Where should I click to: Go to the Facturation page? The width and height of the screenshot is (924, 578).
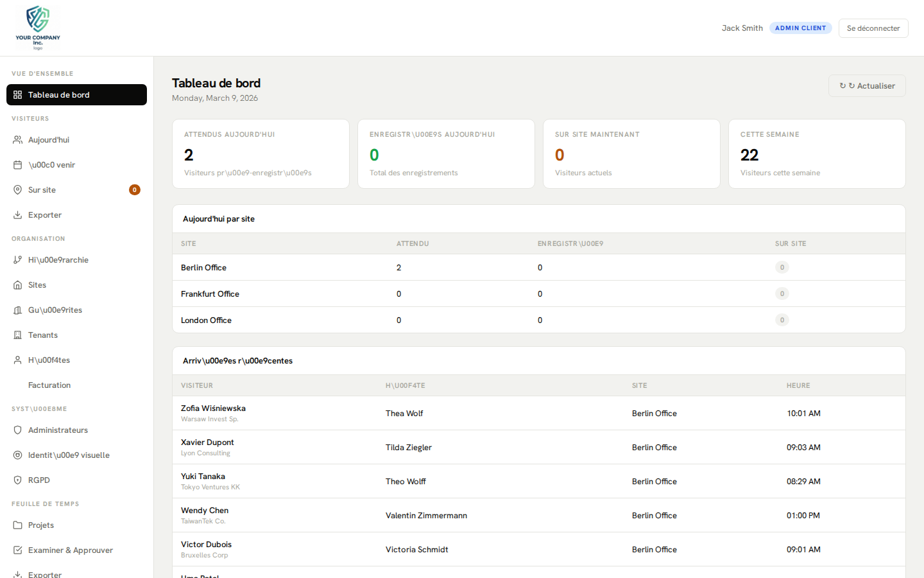(x=49, y=385)
